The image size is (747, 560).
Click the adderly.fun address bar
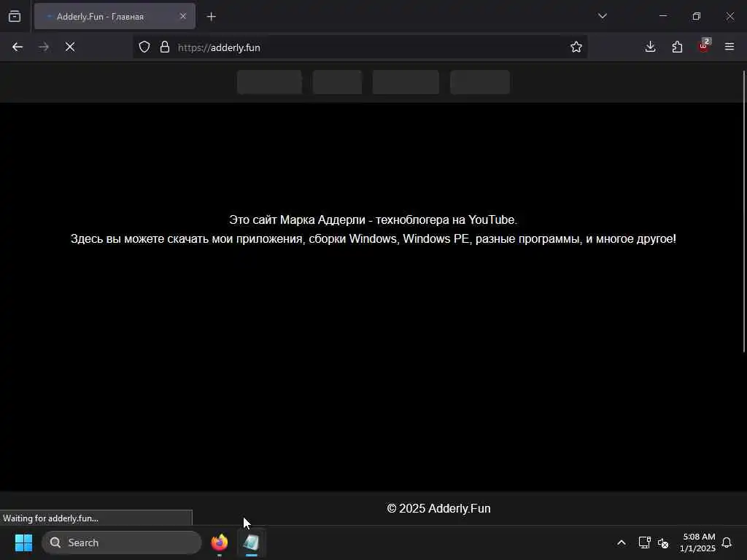360,47
